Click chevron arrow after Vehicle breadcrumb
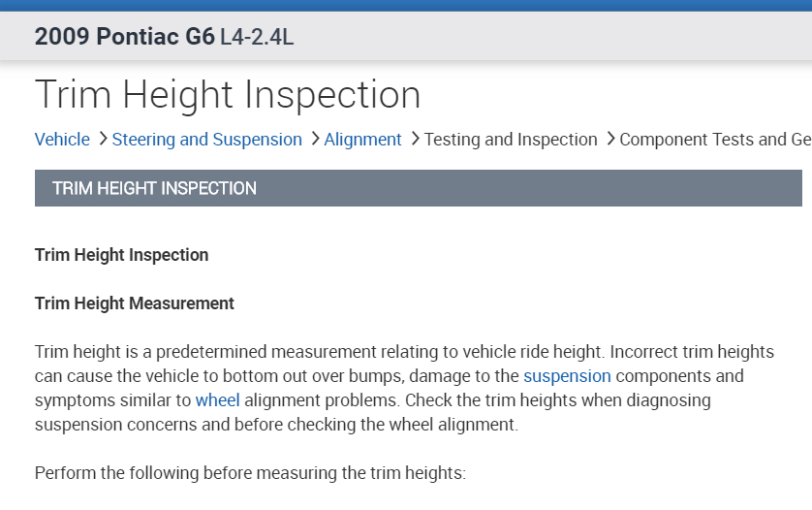812x510 pixels. (102, 139)
